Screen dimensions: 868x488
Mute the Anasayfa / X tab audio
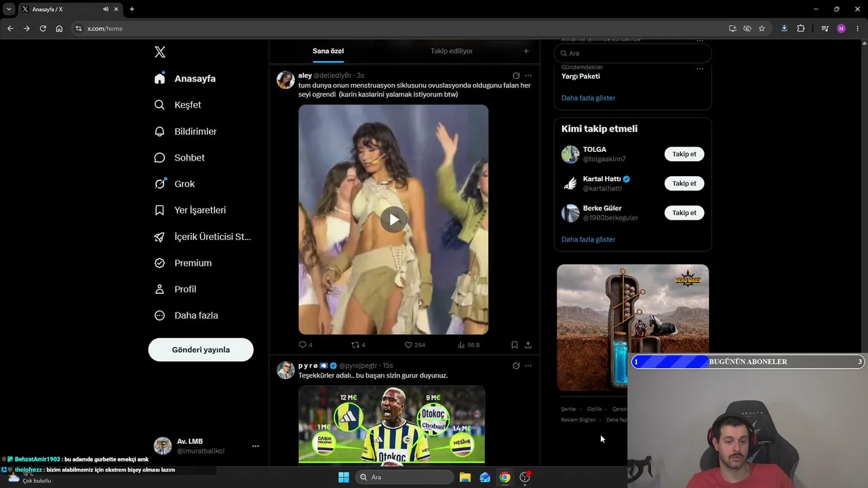[106, 9]
